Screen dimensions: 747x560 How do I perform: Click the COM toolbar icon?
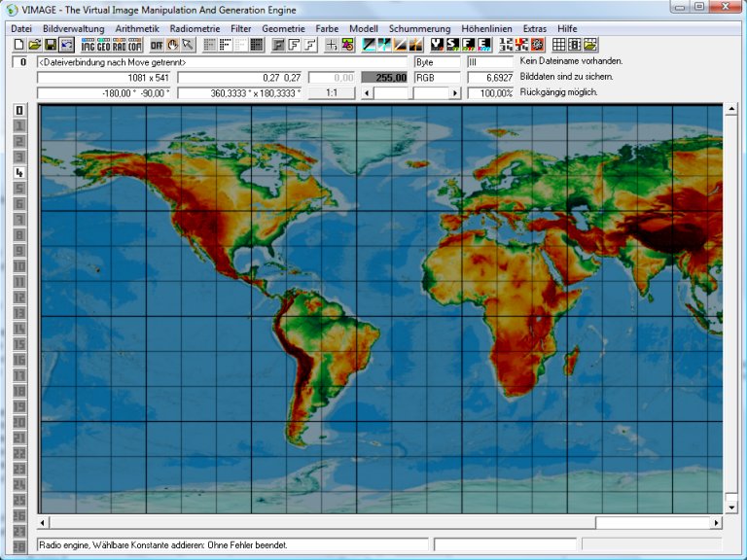(x=134, y=45)
